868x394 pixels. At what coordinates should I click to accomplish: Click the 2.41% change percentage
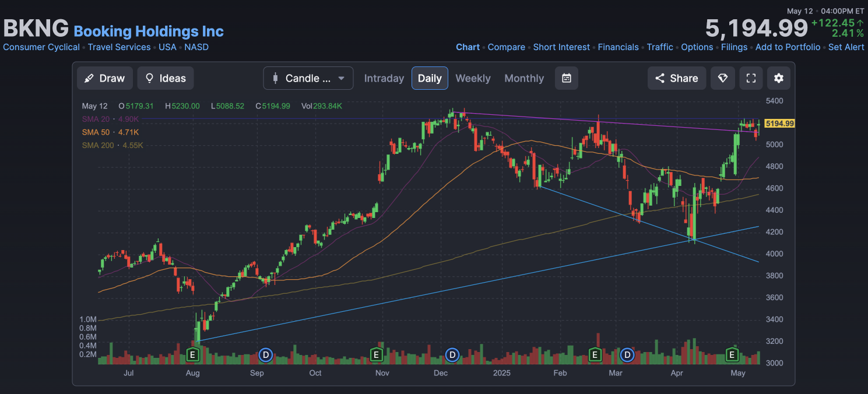pyautogui.click(x=848, y=33)
